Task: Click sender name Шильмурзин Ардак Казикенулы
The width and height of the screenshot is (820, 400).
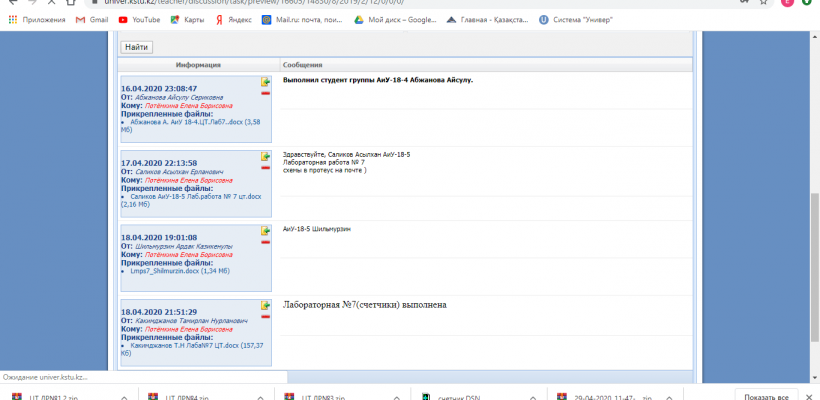Action: click(x=184, y=246)
